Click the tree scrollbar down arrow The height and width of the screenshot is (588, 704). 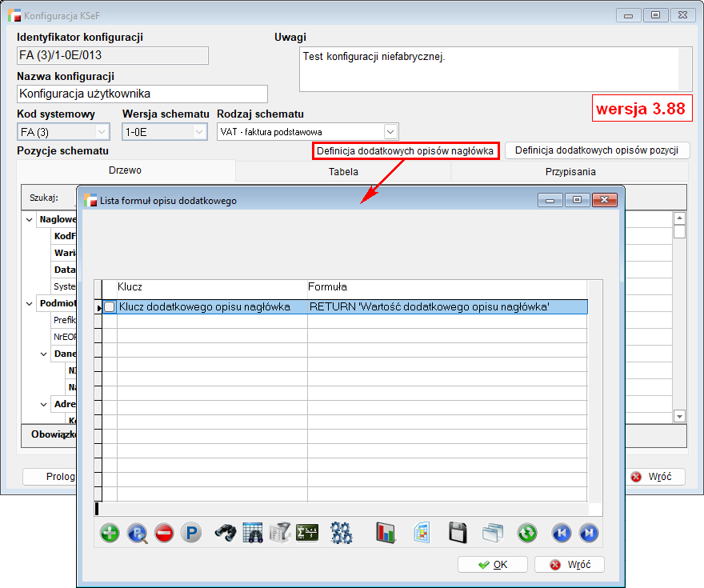click(x=679, y=416)
